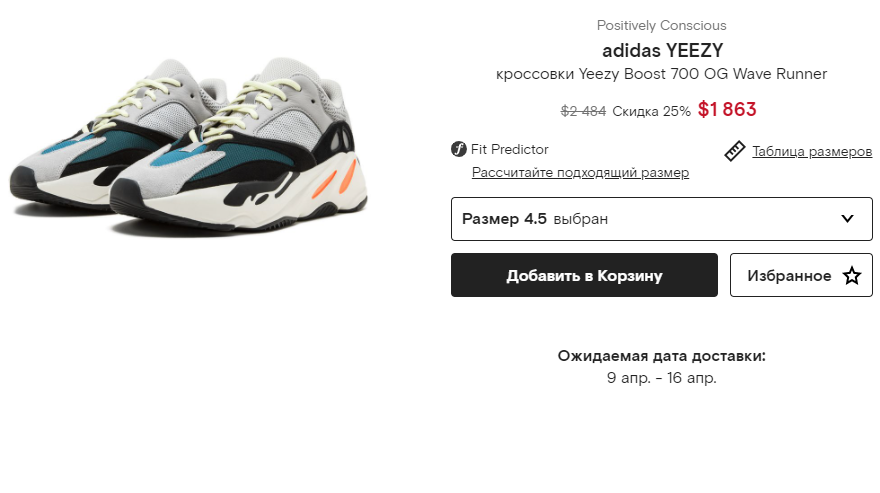Viewport: 880px width, 493px height.
Task: Click the ruler icon beside size chart
Action: (x=735, y=151)
